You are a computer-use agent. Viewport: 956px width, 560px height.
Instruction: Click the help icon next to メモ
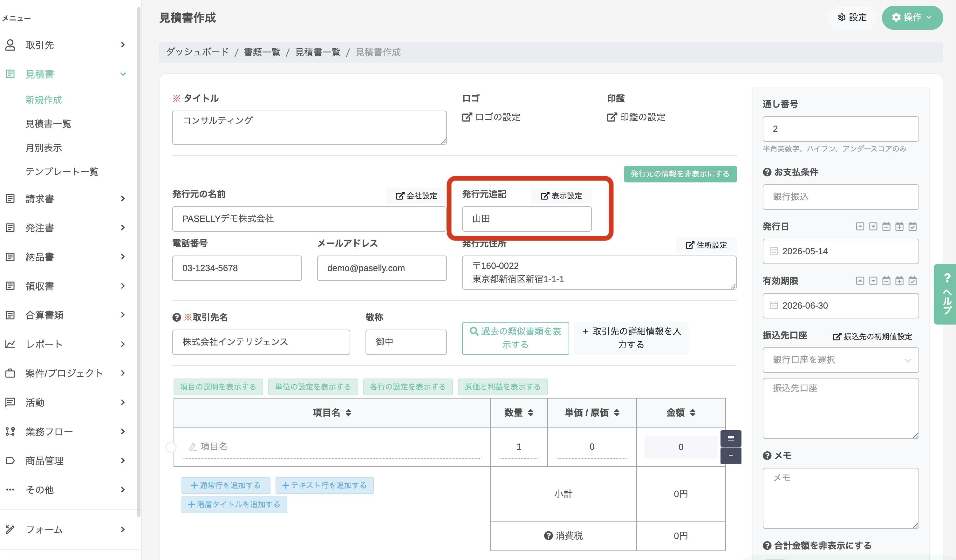tap(767, 456)
